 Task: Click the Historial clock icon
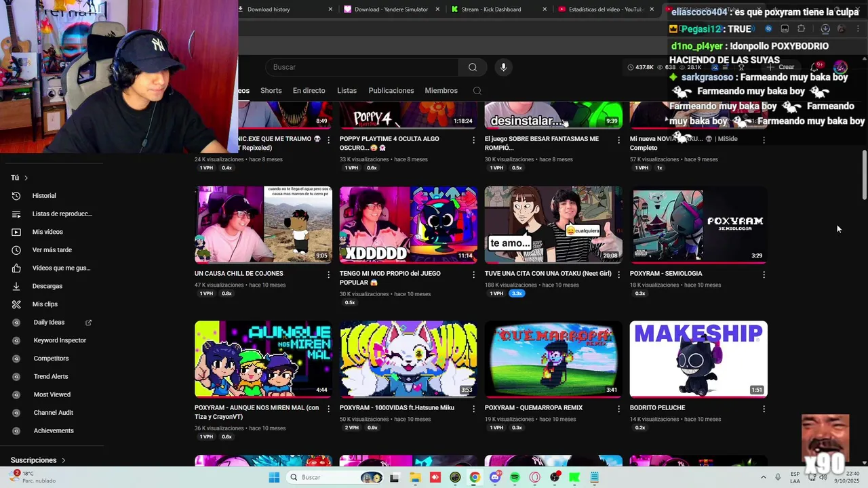point(16,196)
